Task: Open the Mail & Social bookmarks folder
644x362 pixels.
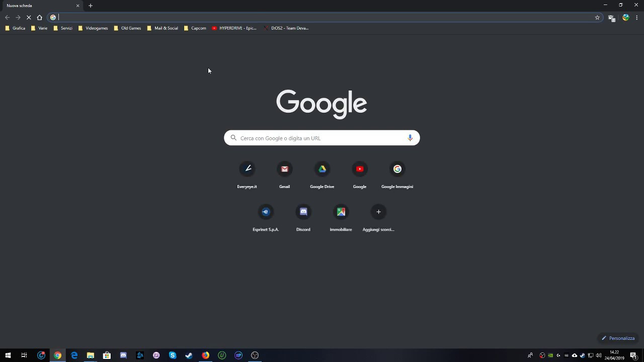Action: tap(163, 28)
